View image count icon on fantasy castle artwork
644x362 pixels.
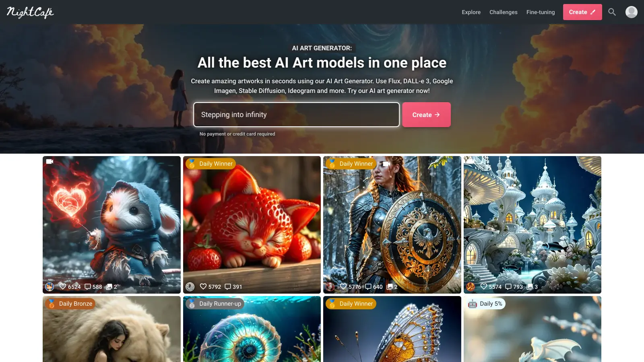[530, 286]
